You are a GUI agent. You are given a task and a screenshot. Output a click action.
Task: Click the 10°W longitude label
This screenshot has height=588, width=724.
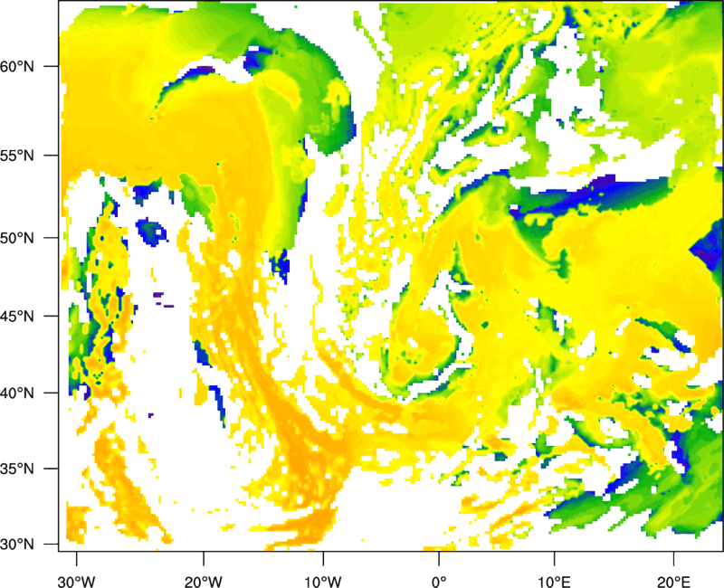tap(323, 582)
